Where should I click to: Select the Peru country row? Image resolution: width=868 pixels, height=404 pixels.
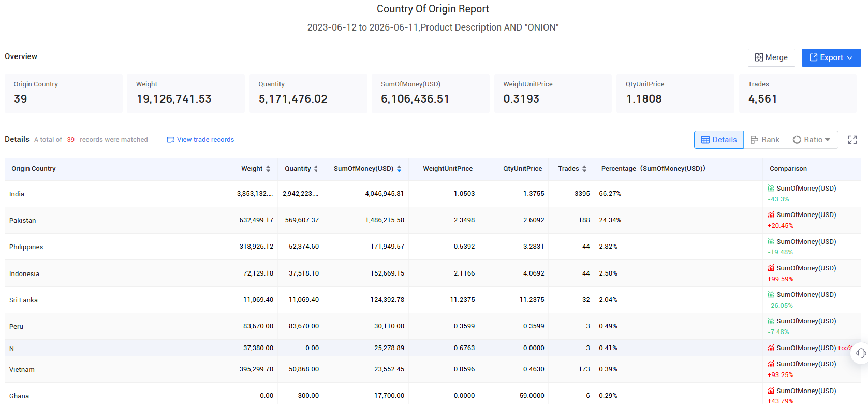pyautogui.click(x=433, y=326)
